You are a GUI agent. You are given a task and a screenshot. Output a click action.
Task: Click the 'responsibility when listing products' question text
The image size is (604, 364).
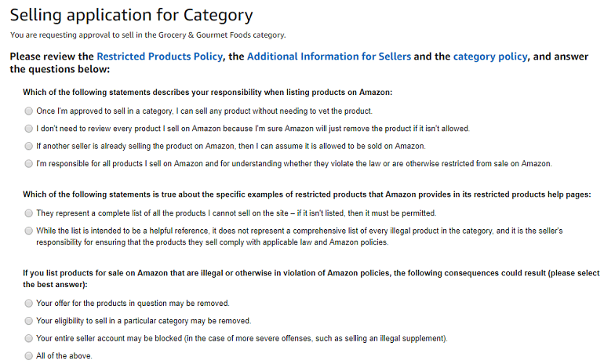coord(208,92)
